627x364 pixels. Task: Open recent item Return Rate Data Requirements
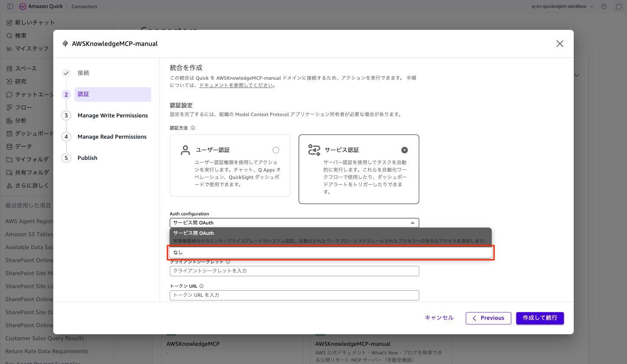47,351
